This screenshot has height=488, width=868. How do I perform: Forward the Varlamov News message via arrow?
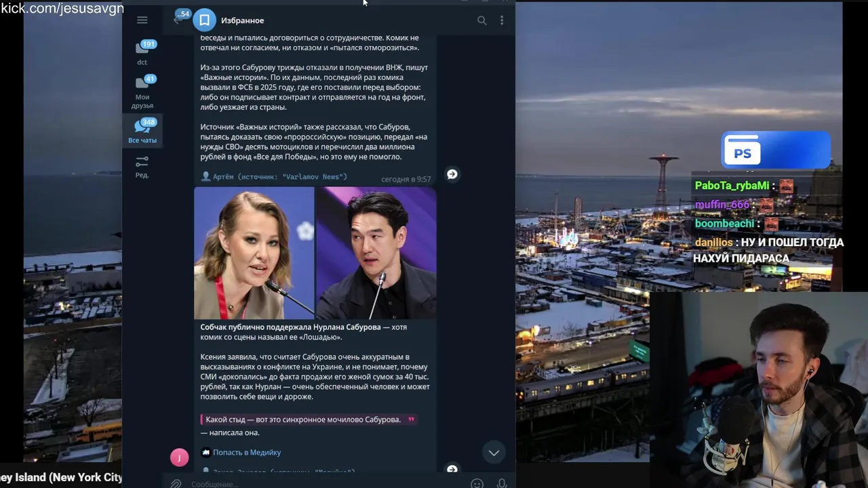(x=452, y=174)
